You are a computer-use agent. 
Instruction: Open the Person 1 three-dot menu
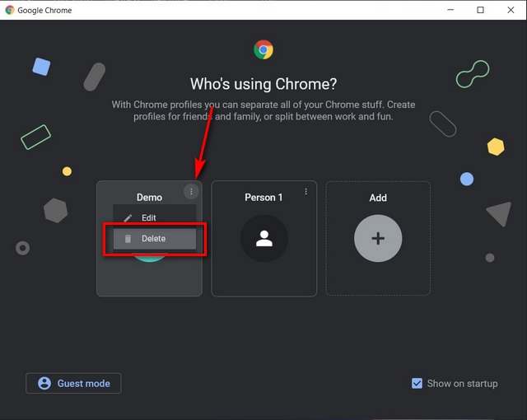click(305, 192)
